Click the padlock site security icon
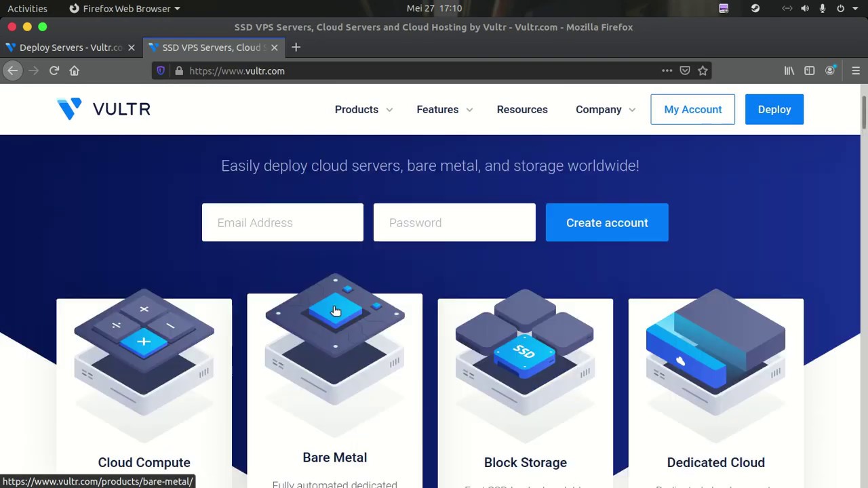 click(178, 70)
